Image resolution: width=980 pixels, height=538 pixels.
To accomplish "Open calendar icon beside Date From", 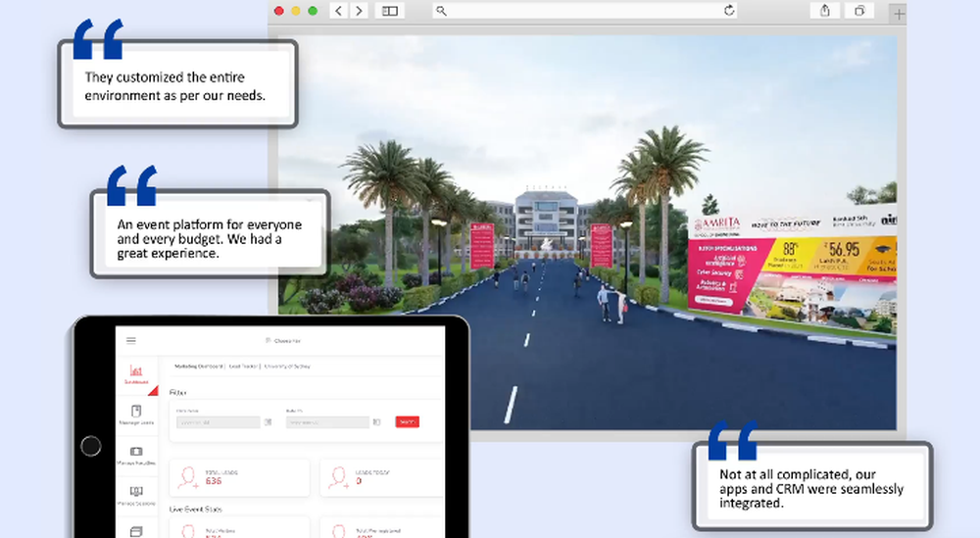I will tap(269, 422).
